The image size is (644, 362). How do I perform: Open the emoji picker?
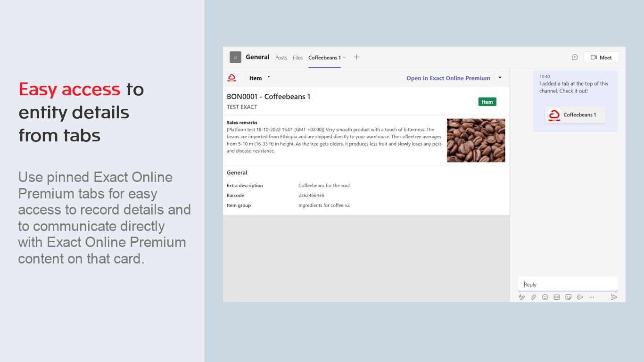pos(545,297)
